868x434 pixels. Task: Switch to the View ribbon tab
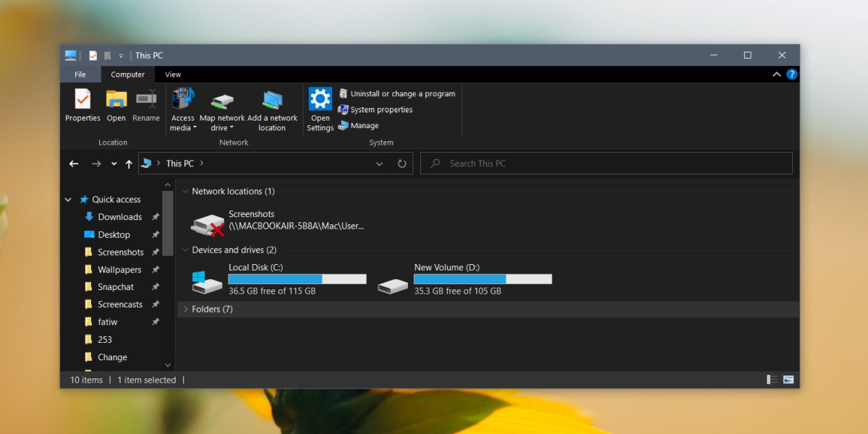(173, 75)
